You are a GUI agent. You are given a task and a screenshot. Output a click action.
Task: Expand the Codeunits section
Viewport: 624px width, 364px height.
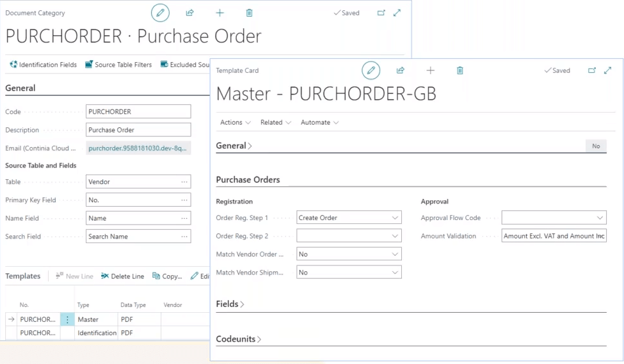(x=239, y=339)
